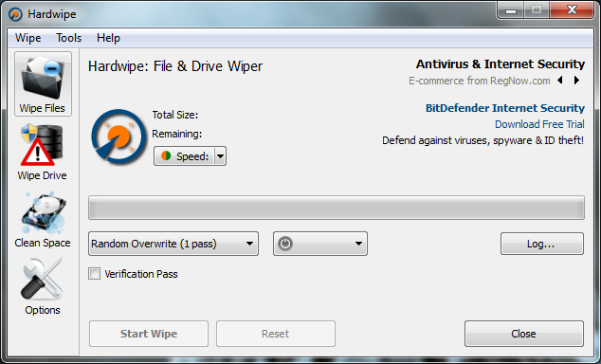Minimize the Hardwipe window
Viewport: 601px width, 364px height.
pos(510,10)
